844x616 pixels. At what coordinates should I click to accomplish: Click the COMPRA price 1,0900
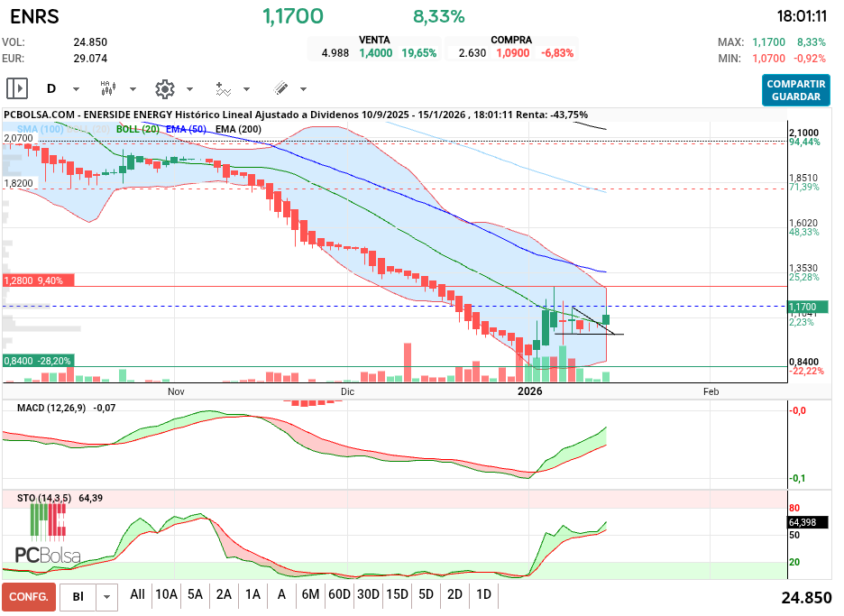pos(513,53)
